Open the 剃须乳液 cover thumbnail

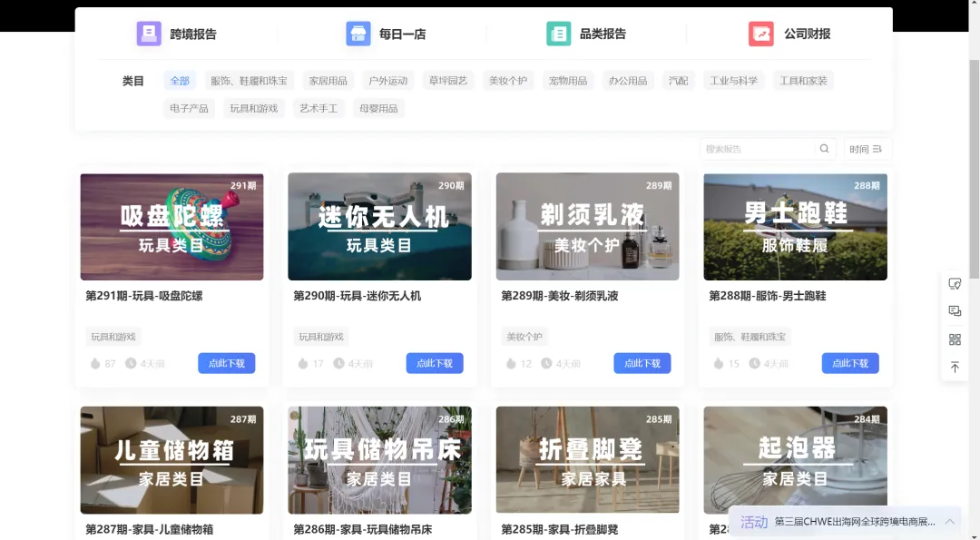(587, 227)
